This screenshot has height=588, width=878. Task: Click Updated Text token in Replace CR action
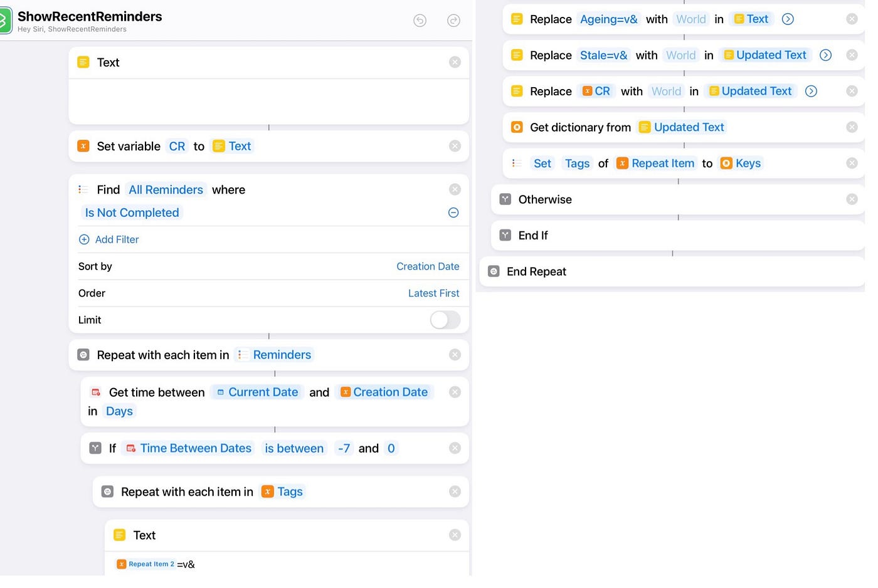(x=751, y=91)
